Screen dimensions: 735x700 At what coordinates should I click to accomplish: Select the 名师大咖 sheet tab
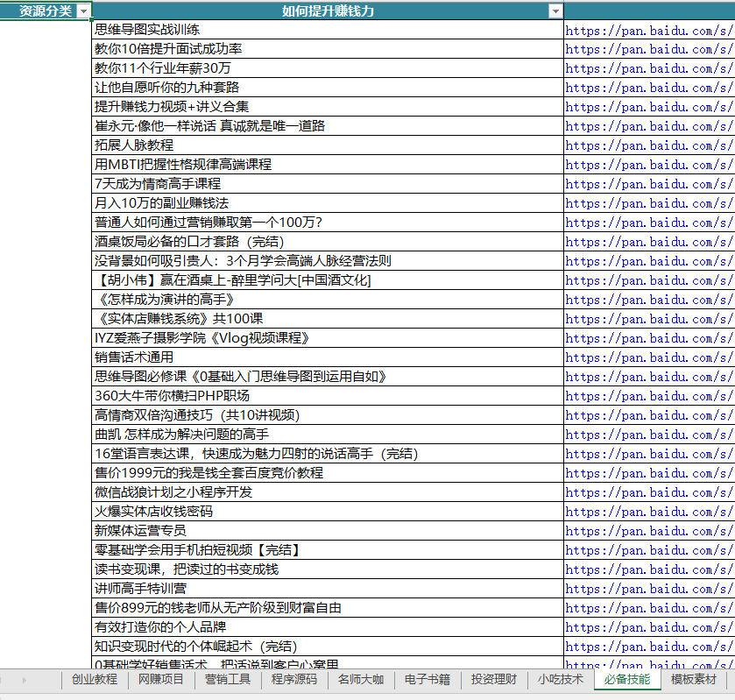[x=361, y=680]
